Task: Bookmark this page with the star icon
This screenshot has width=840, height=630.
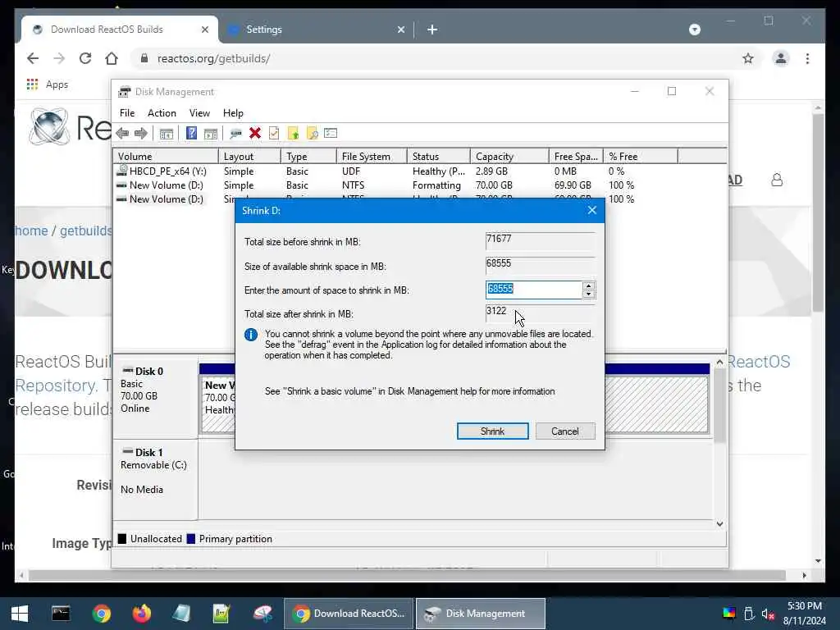Action: (748, 58)
